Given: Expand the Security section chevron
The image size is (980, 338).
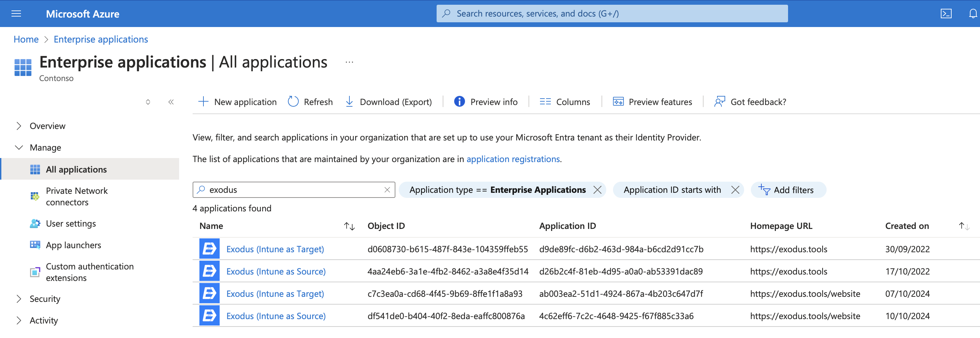Looking at the screenshot, I should coord(19,299).
